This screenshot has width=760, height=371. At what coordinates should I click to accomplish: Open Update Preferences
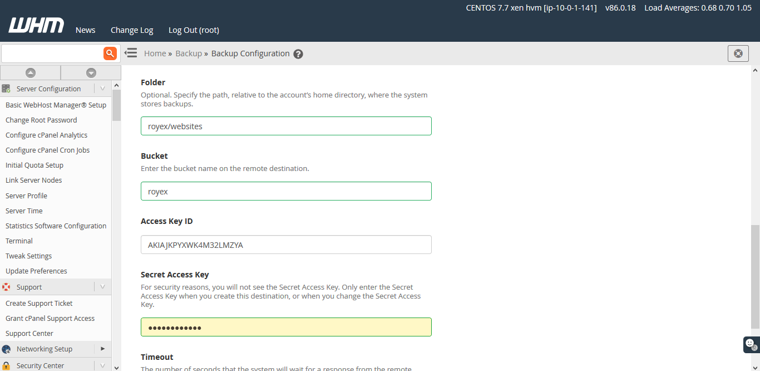point(36,271)
